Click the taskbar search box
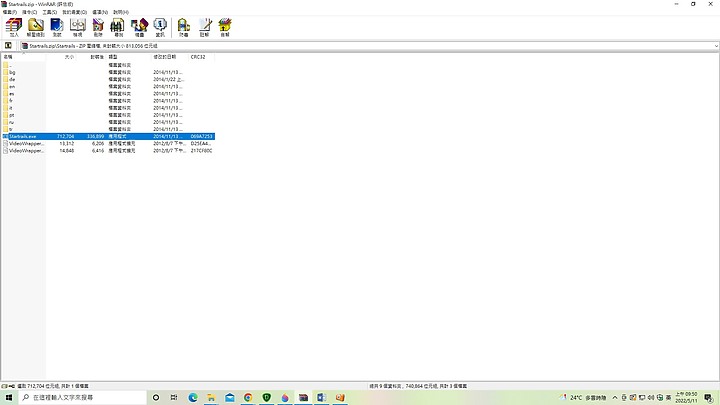 pyautogui.click(x=83, y=397)
